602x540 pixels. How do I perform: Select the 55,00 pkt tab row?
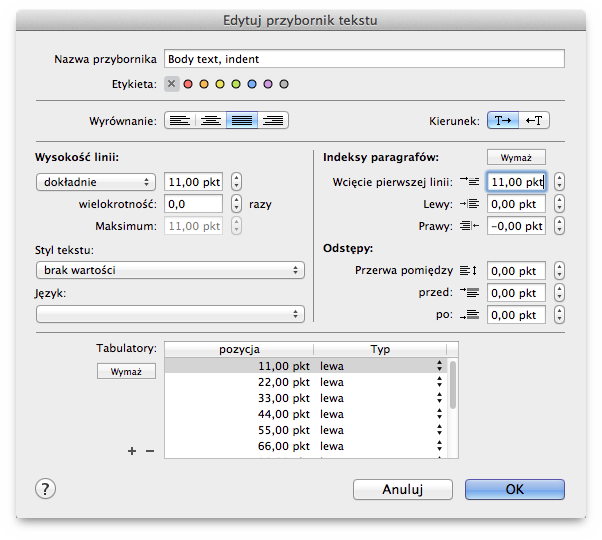point(306,430)
